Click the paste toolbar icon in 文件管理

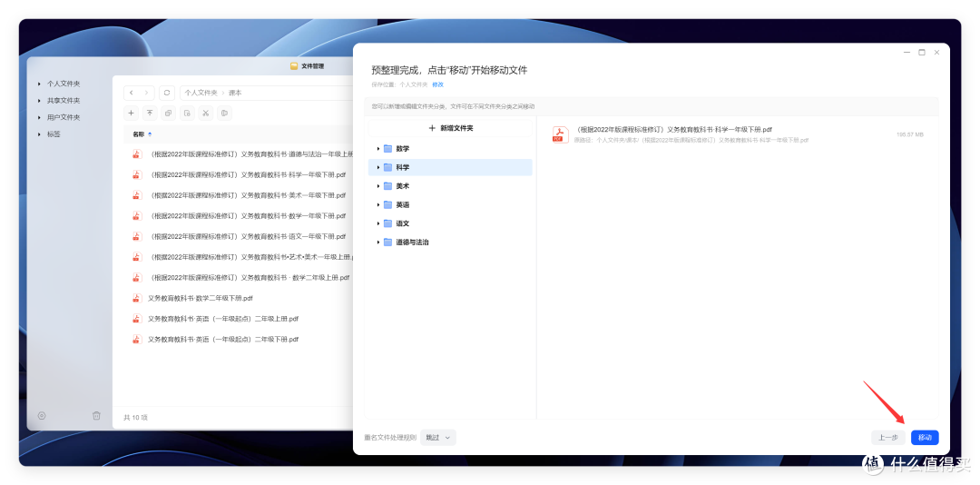click(187, 114)
